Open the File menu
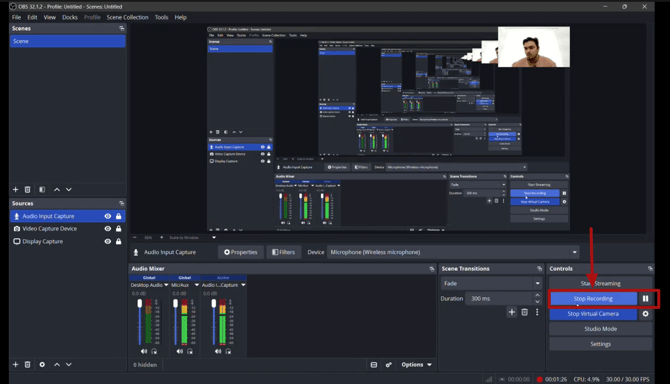Viewport: 670px width, 384px height. (16, 17)
